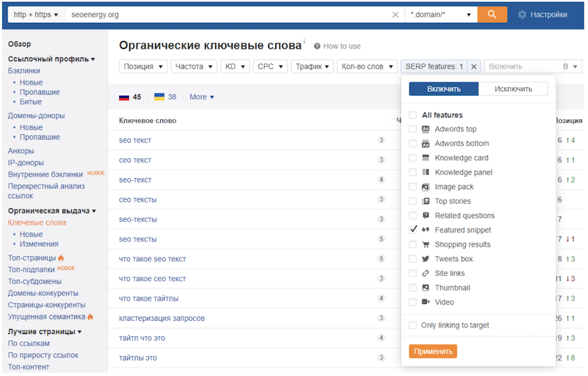Click the Featured snippet quote icon

(x=426, y=230)
